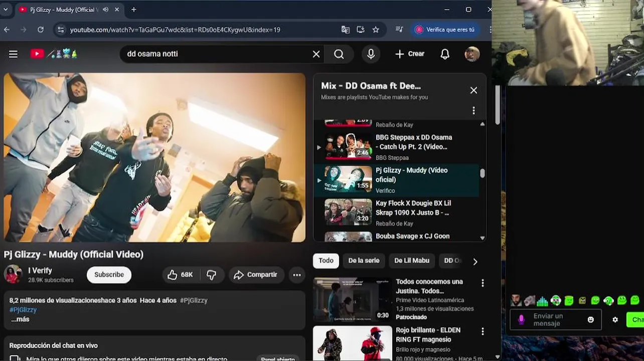644x361 pixels.
Task: Open site information icon in address bar
Action: click(x=61, y=30)
